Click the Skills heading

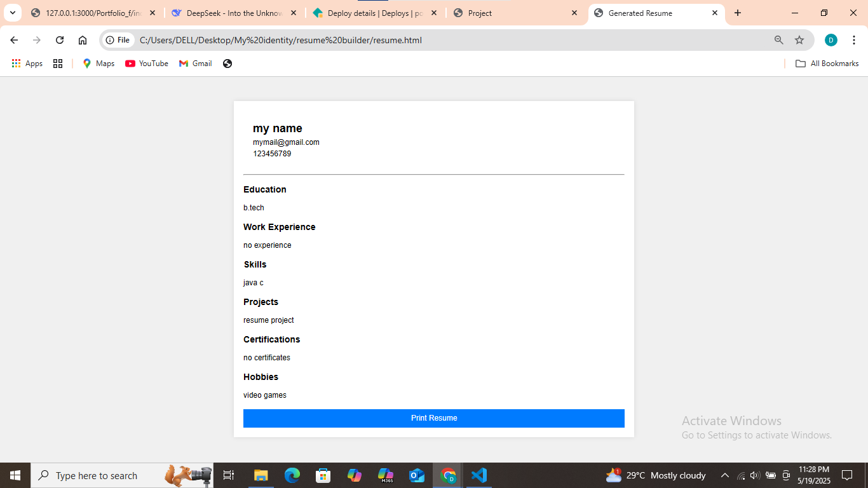point(255,264)
